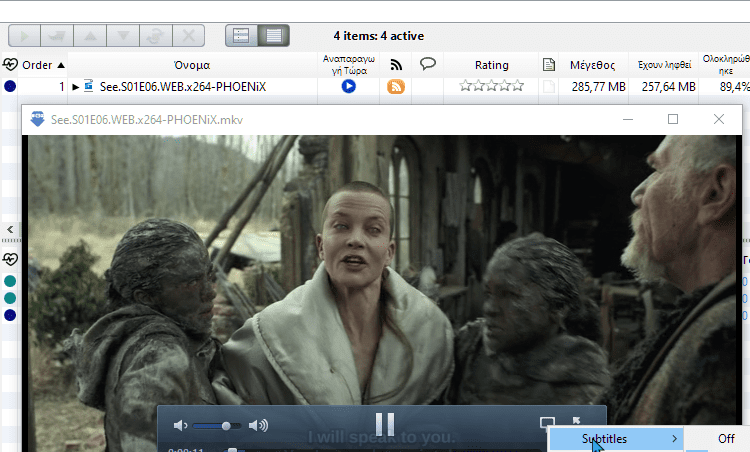Viewport: 750px width, 452px height.
Task: Click the document page column header icon
Action: (549, 65)
